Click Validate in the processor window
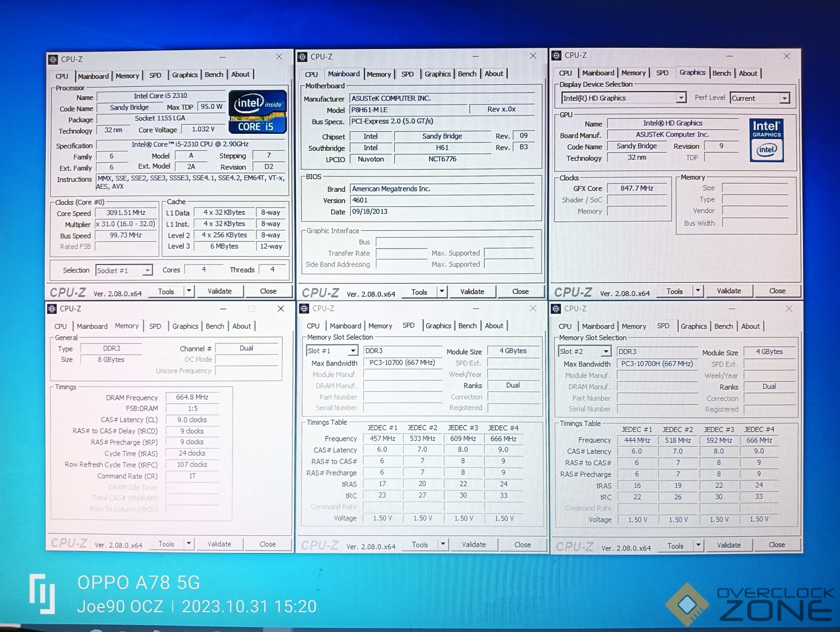The image size is (840, 632). coord(220,291)
